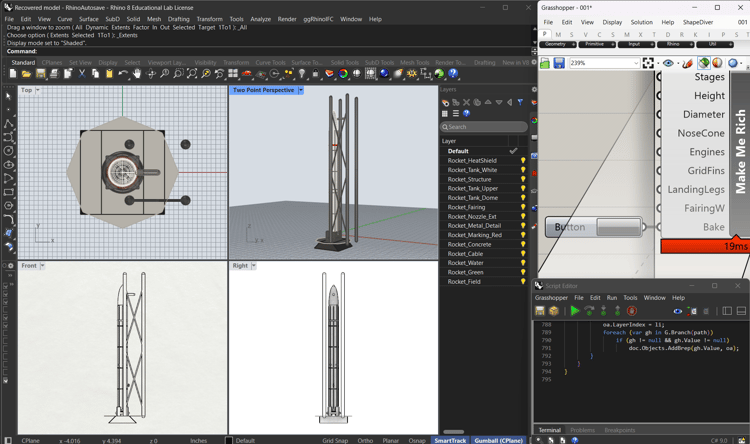Screen dimensions: 750x444
Task: Toggle visibility bulb for Rocket_HeatShield layer
Action: click(x=522, y=160)
